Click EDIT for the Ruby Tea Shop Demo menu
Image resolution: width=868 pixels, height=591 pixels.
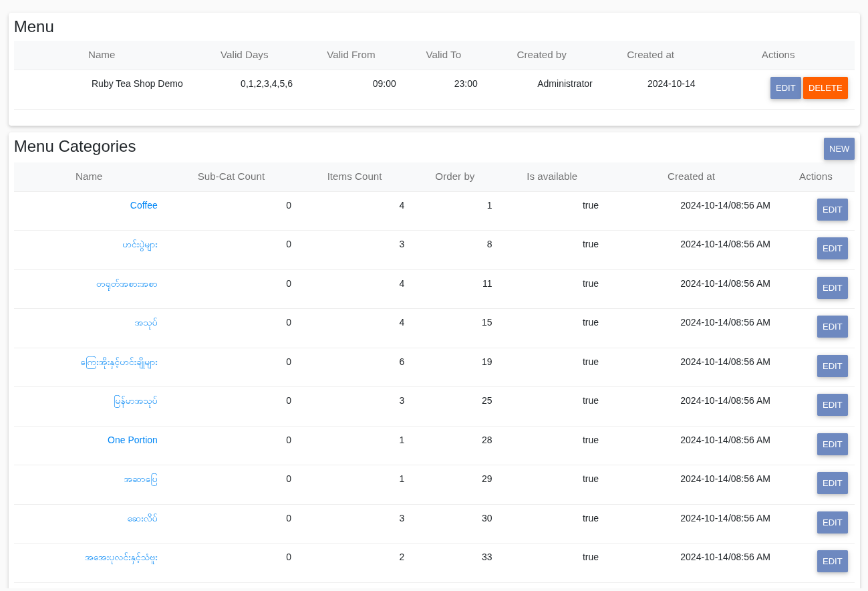point(785,88)
